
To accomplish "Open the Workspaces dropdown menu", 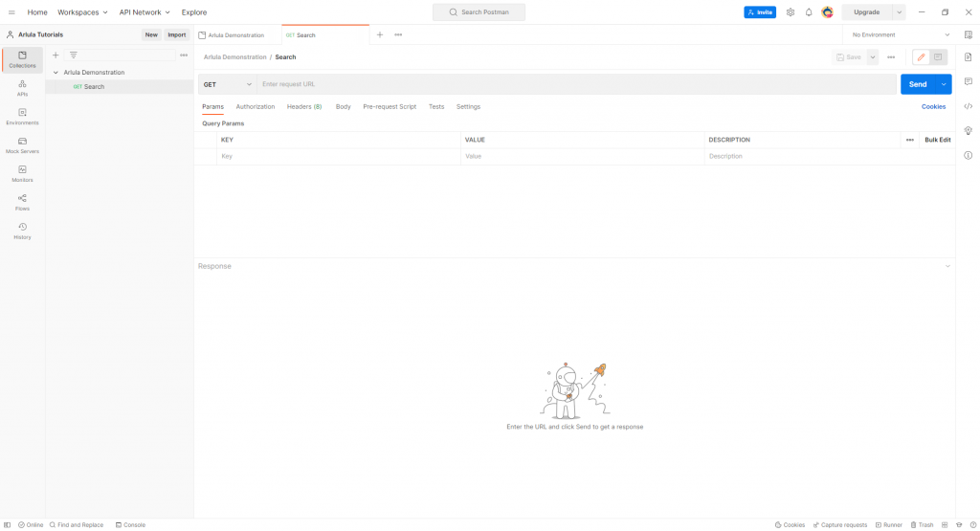I will pos(82,12).
